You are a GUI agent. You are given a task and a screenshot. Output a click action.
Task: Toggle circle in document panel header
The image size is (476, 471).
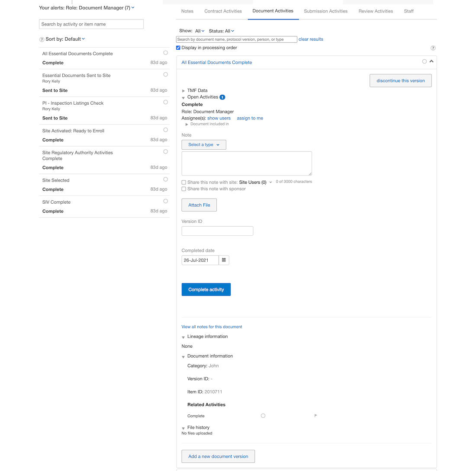[x=425, y=61]
